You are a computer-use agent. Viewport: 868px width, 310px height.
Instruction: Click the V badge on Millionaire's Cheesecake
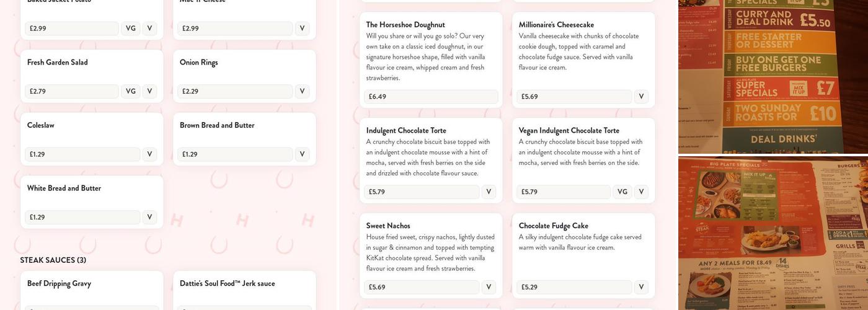click(x=641, y=97)
